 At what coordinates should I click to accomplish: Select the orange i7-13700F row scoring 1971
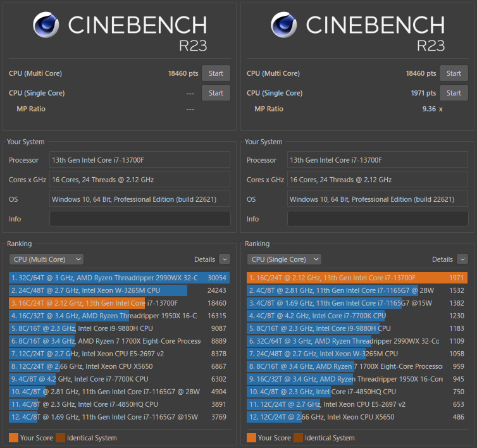(357, 278)
